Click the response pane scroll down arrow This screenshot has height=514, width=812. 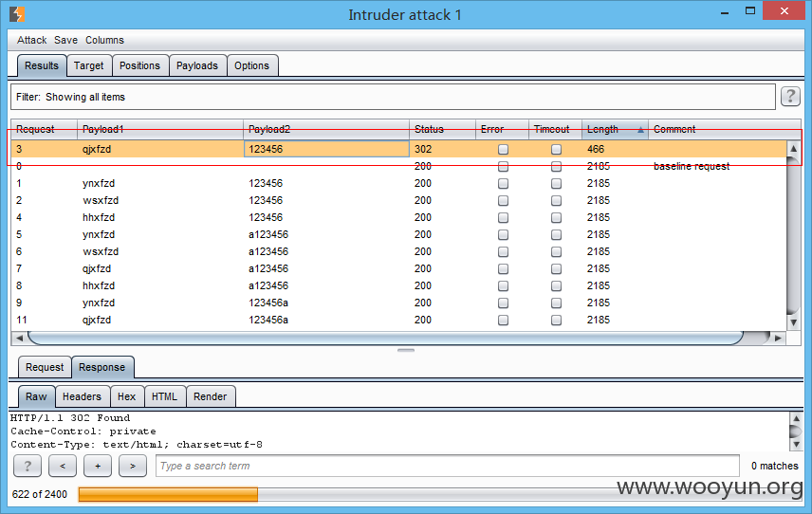(797, 445)
